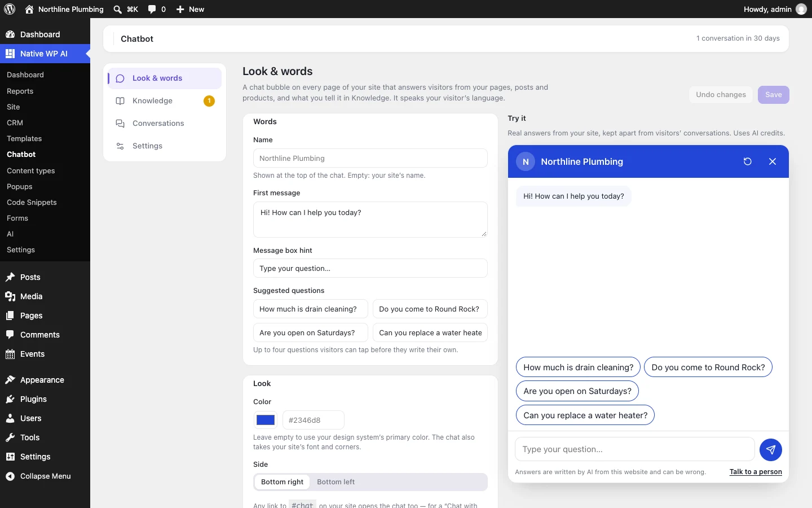This screenshot has width=812, height=508.
Task: Open Events in the admin sidebar
Action: coord(45,354)
